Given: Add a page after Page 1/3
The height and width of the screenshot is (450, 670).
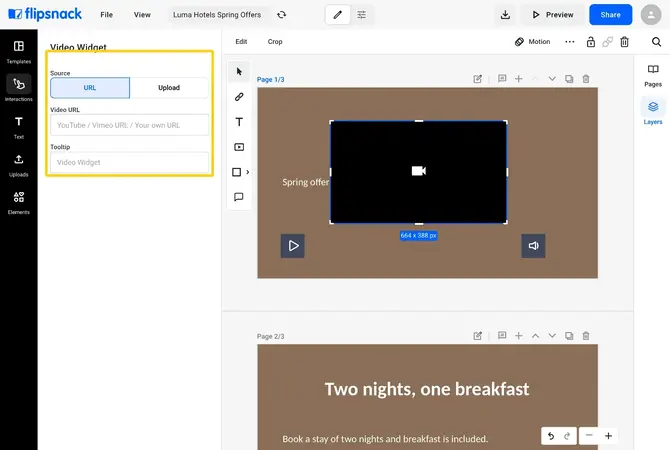Looking at the screenshot, I should click(x=518, y=79).
